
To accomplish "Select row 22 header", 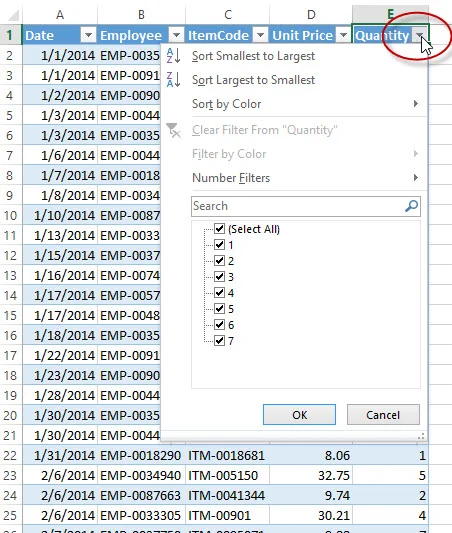I will pos(10,455).
